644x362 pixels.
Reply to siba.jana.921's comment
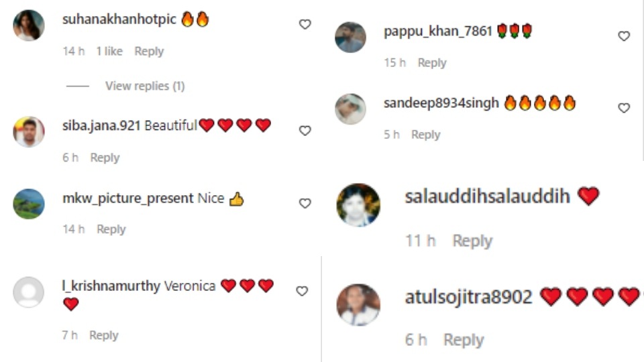[105, 158]
